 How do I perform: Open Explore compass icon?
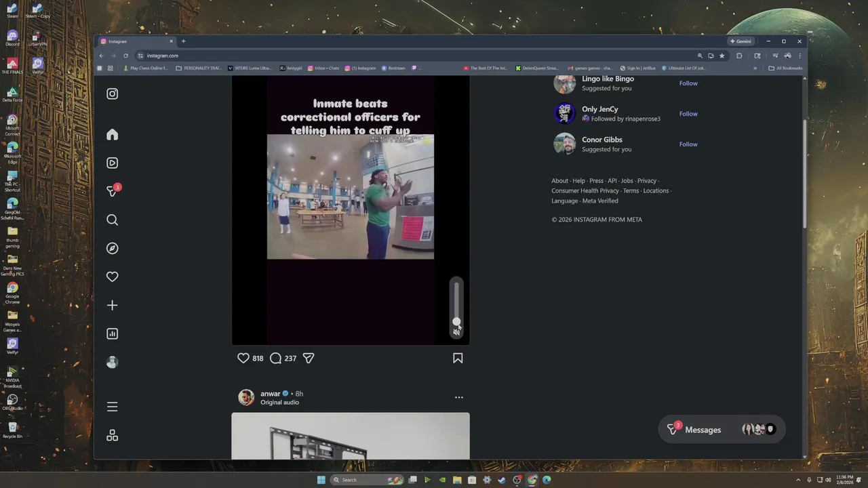pos(113,248)
